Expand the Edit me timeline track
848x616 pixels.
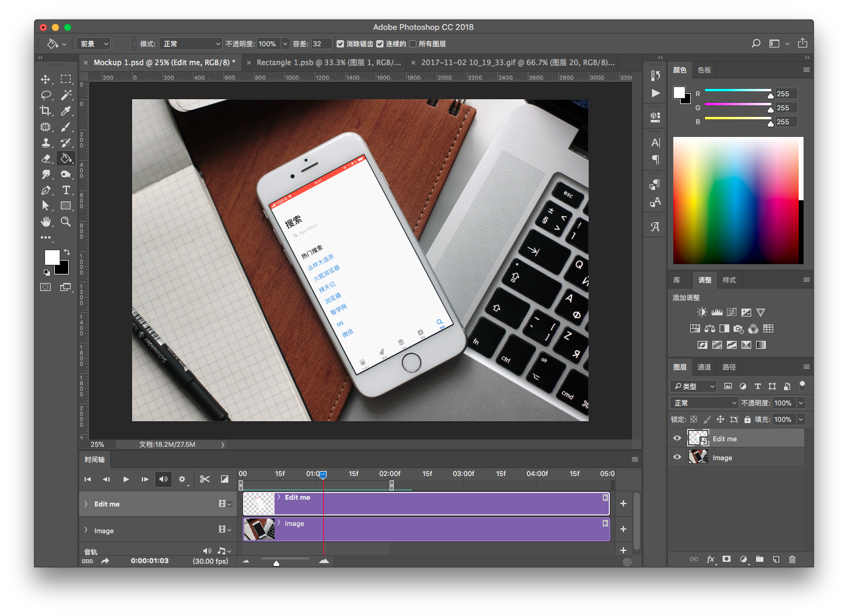pyautogui.click(x=86, y=504)
